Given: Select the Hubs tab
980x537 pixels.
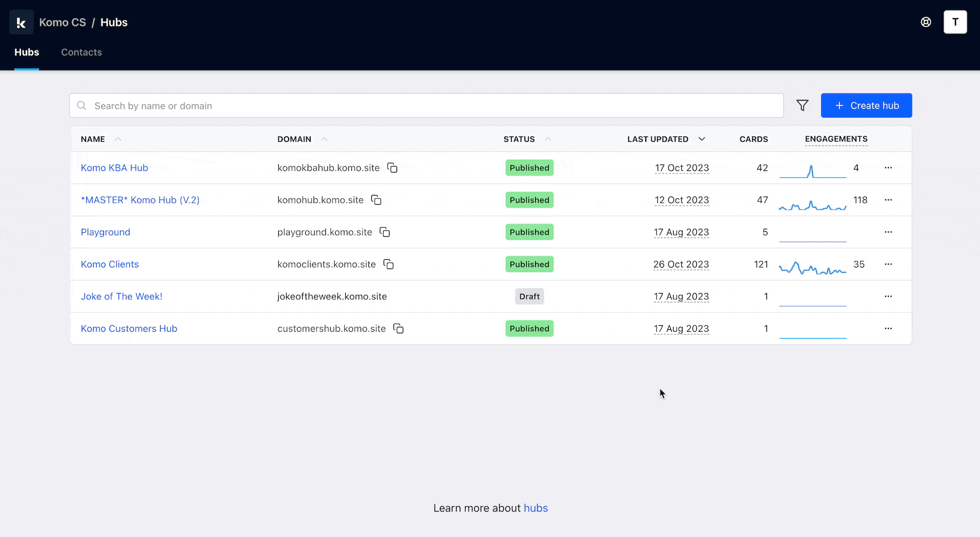Looking at the screenshot, I should (26, 52).
